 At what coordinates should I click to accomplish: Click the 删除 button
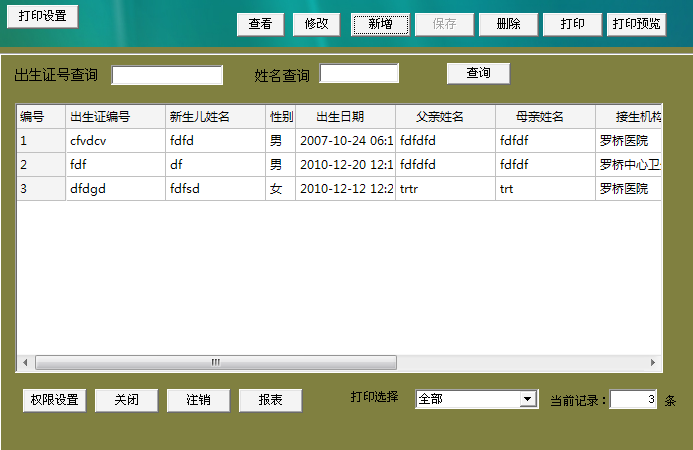[508, 24]
